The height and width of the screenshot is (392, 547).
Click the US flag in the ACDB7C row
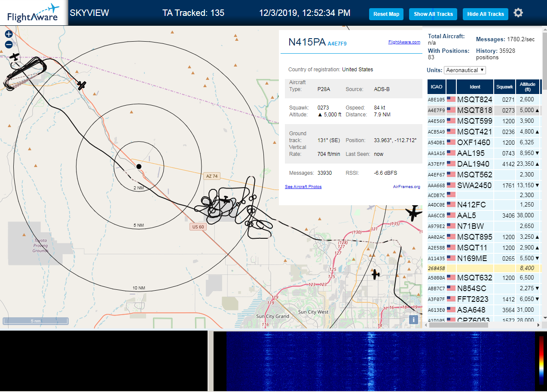451,194
